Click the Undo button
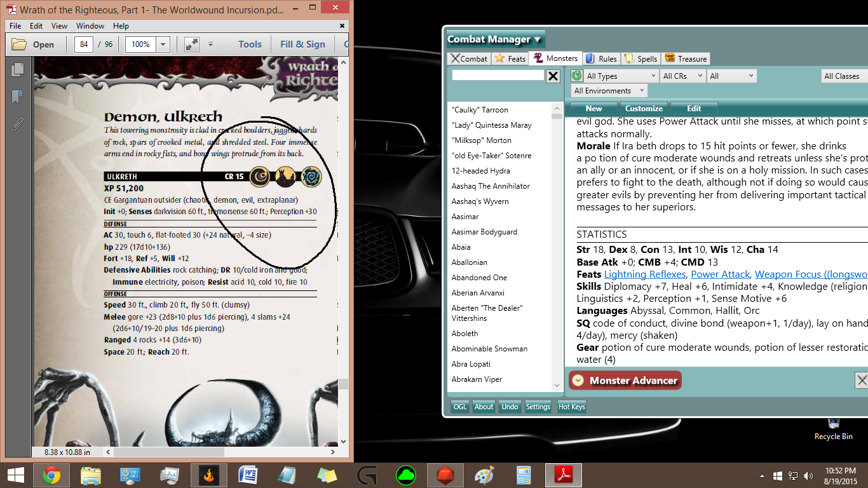Image resolution: width=868 pixels, height=488 pixels. (510, 407)
